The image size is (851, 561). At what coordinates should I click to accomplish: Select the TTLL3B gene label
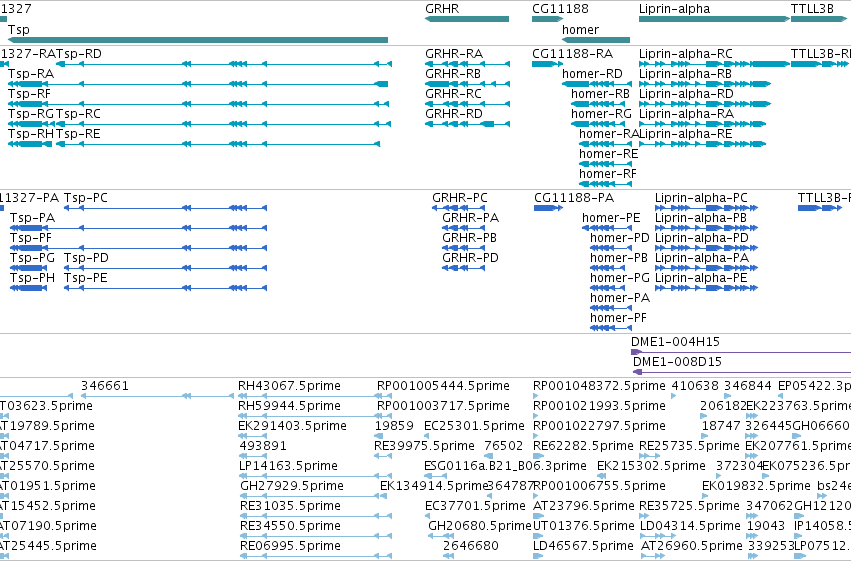pyautogui.click(x=812, y=9)
